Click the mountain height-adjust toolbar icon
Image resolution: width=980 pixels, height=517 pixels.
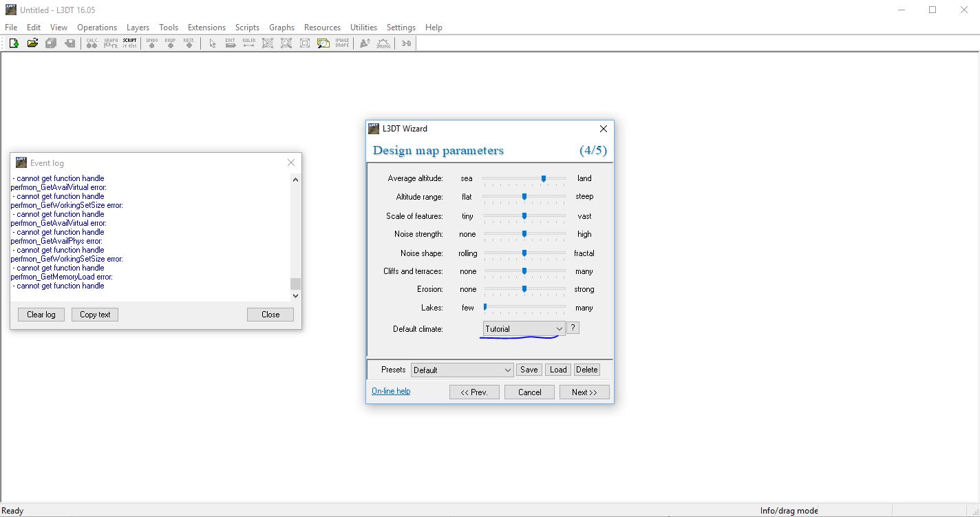point(365,43)
